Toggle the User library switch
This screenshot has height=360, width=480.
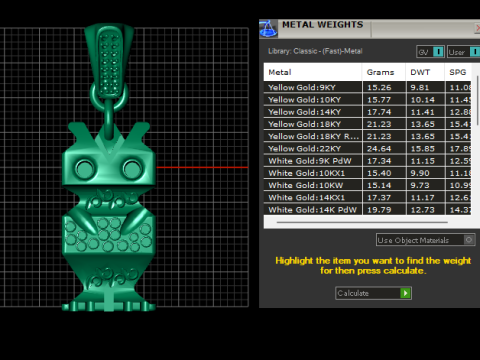point(464,52)
